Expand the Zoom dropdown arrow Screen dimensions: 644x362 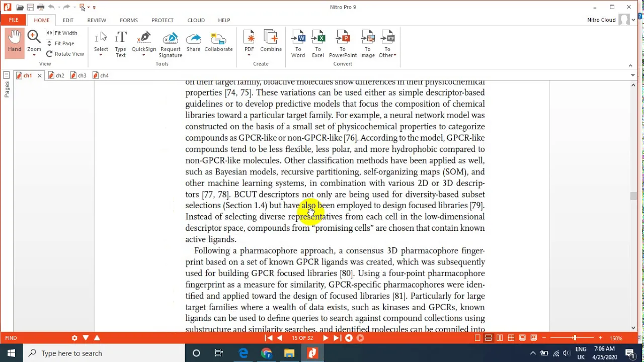tap(34, 55)
